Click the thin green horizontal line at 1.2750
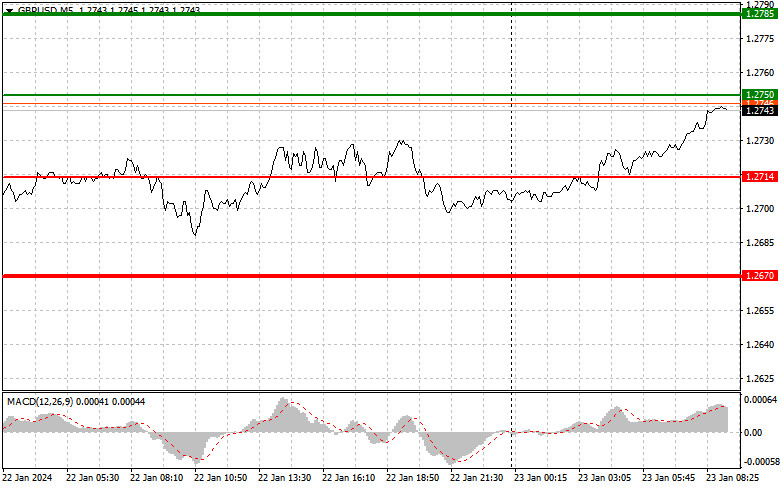Image resolution: width=781 pixels, height=489 pixels. click(372, 95)
